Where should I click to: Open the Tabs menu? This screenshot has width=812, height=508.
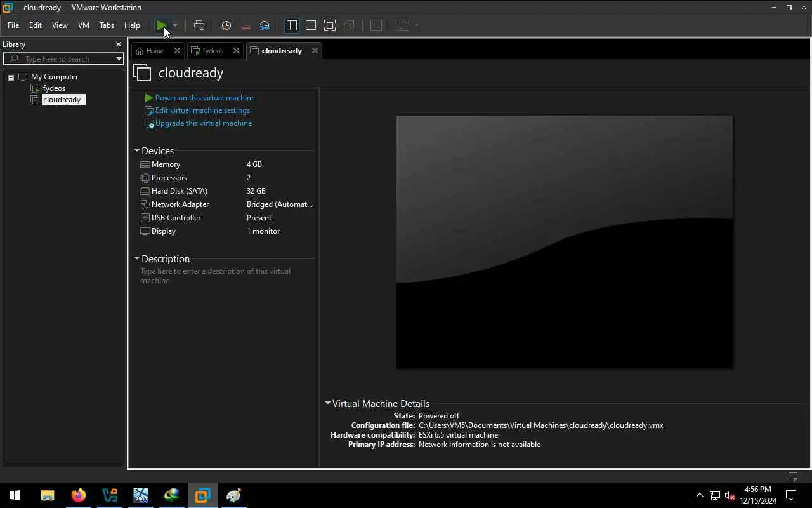[x=107, y=25]
